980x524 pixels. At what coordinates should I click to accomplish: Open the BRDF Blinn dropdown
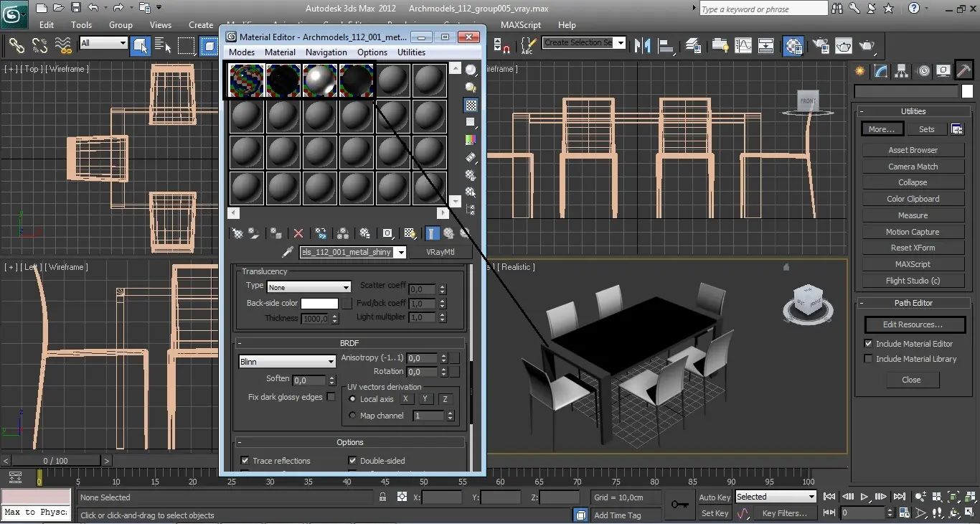tap(287, 362)
